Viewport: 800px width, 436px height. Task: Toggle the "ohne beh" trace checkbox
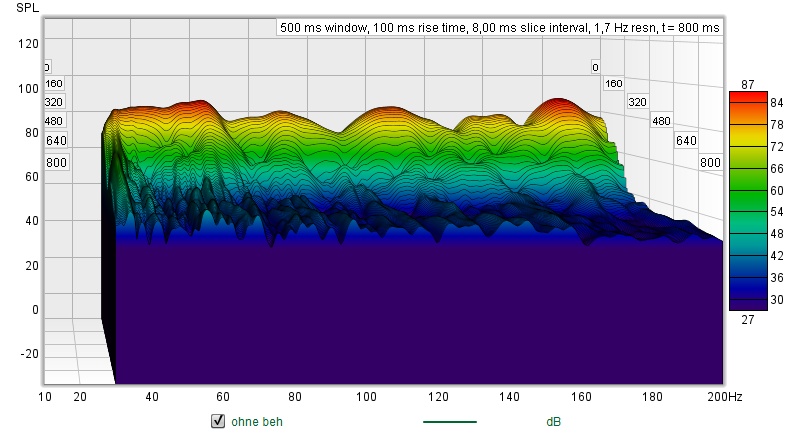[217, 421]
